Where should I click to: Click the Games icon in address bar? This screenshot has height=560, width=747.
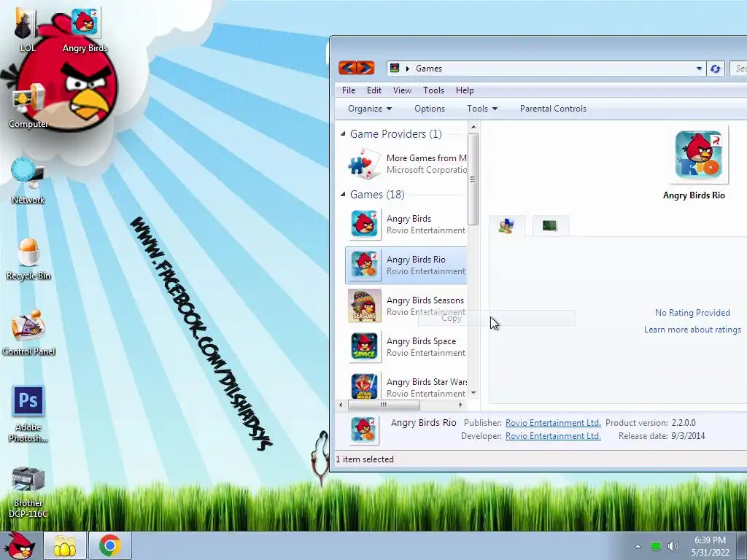395,68
